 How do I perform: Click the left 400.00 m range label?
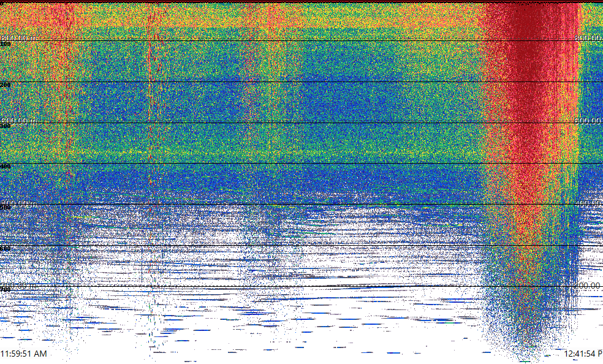(18, 203)
